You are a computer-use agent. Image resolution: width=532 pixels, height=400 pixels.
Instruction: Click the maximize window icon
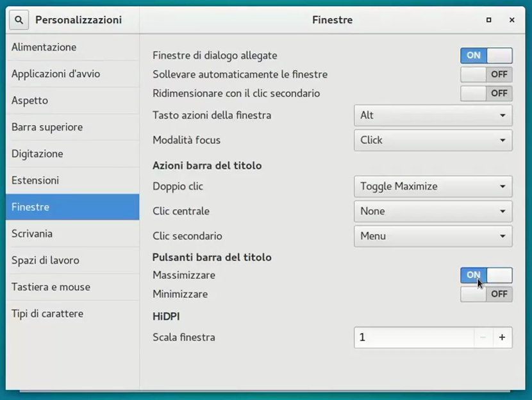(489, 20)
